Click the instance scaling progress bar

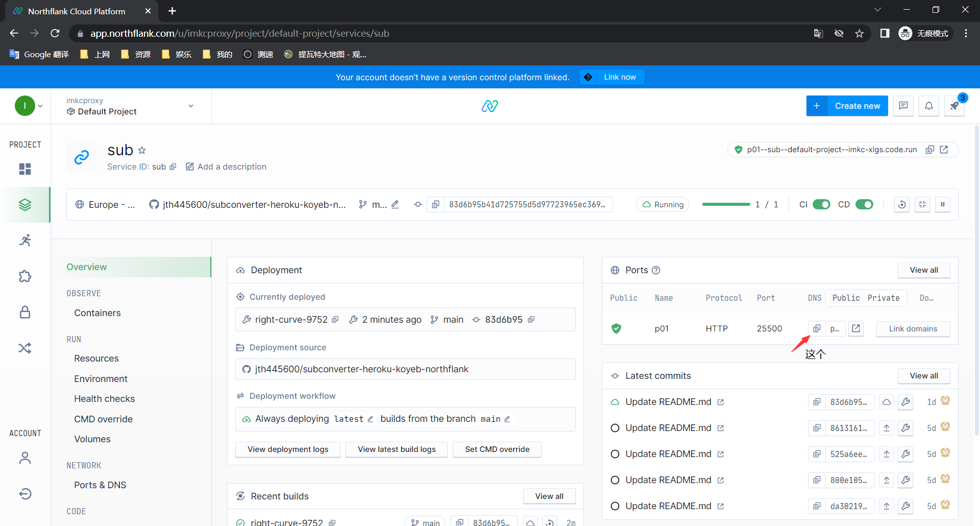[726, 204]
